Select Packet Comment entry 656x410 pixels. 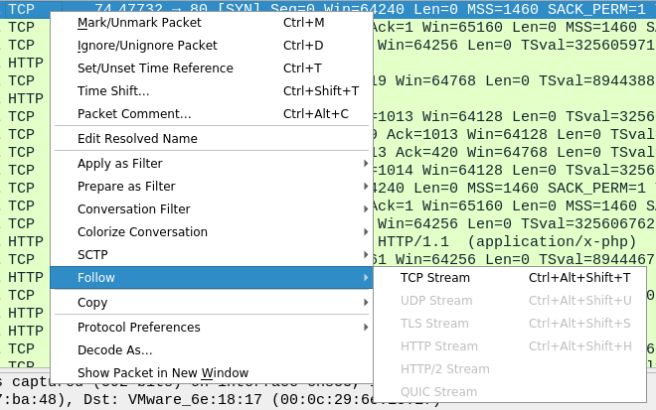click(134, 114)
